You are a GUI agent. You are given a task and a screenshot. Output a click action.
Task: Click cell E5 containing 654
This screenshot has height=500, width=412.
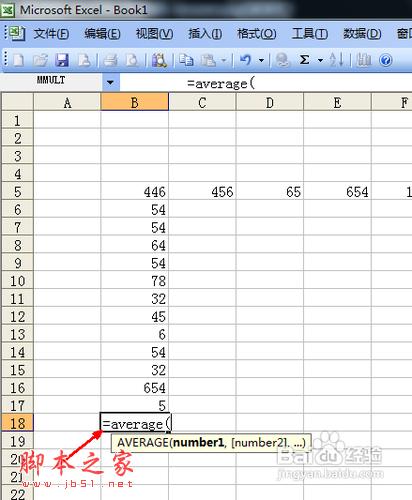[x=337, y=192]
